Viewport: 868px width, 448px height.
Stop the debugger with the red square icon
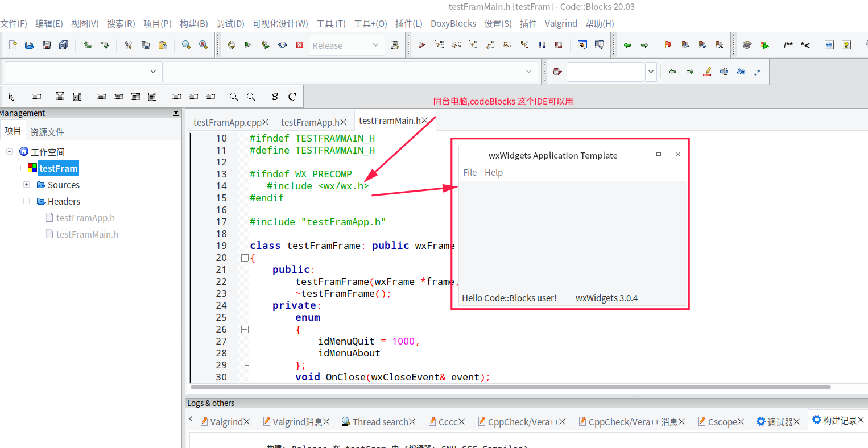point(559,45)
